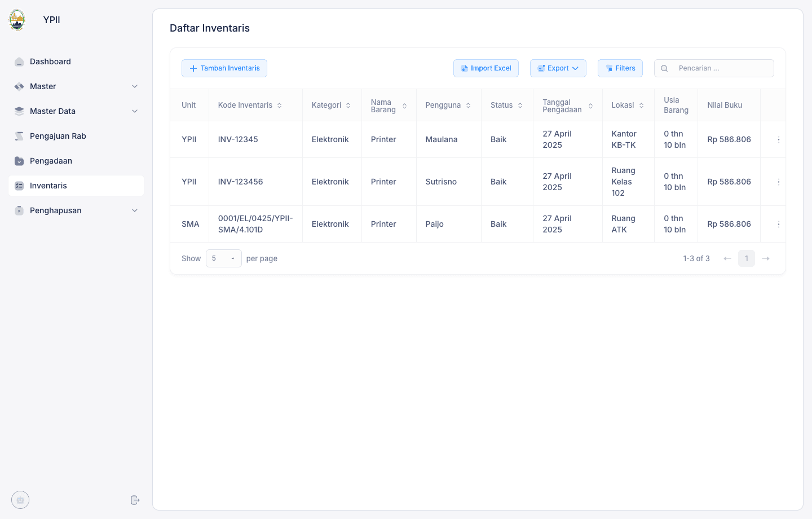Sort by Kategori column
The image size is (812, 519).
[x=348, y=105]
